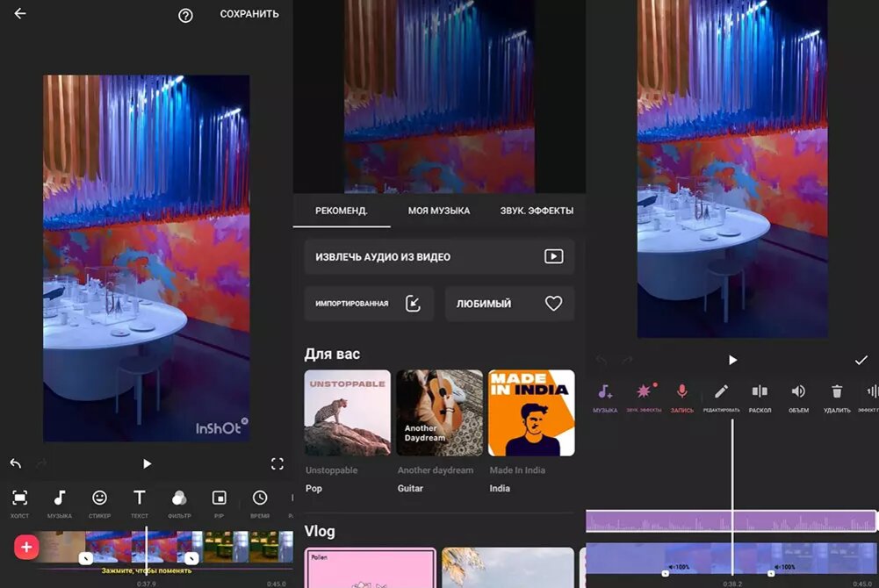Tap the back arrow in the main editor screen
Screen dimensions: 879x588
20,13
